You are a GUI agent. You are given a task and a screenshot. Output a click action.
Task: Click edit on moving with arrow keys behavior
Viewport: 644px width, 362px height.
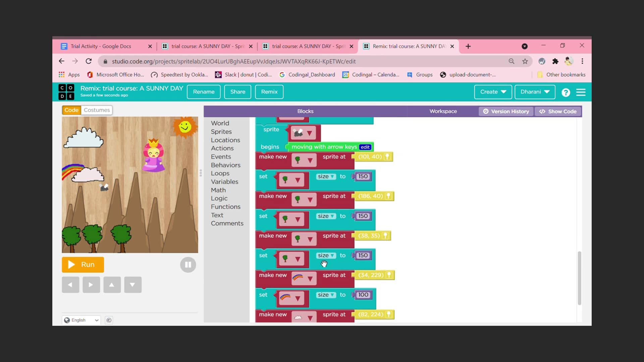coord(365,147)
